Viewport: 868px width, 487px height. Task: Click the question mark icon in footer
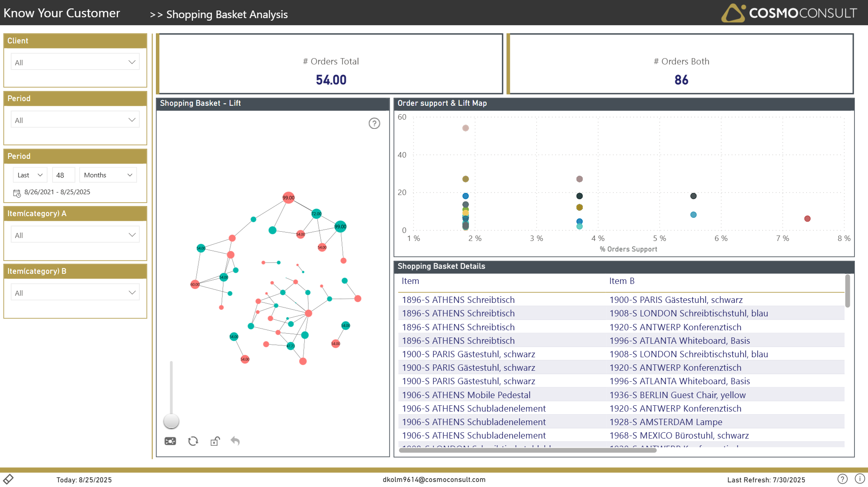point(842,479)
